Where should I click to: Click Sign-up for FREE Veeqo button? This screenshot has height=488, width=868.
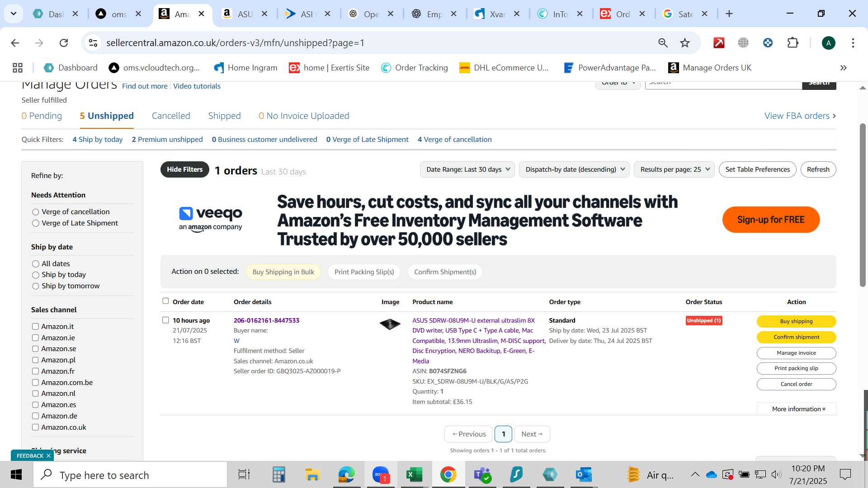(771, 220)
